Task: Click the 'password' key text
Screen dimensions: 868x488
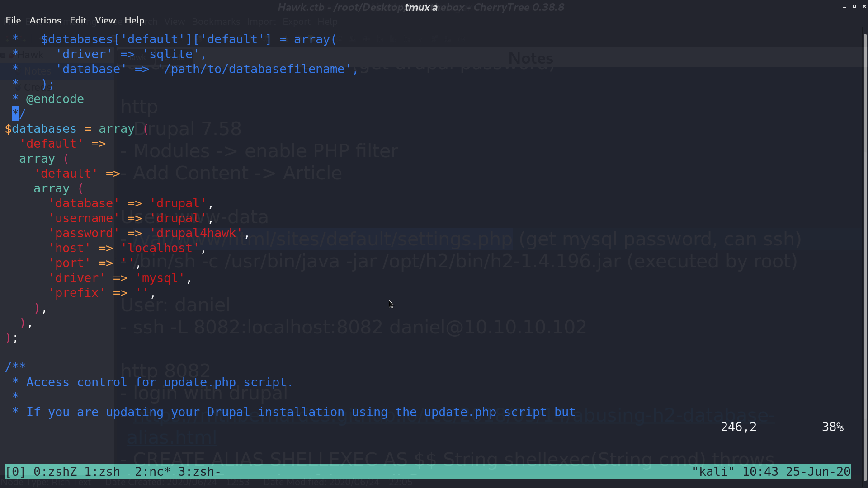Action: tap(84, 233)
